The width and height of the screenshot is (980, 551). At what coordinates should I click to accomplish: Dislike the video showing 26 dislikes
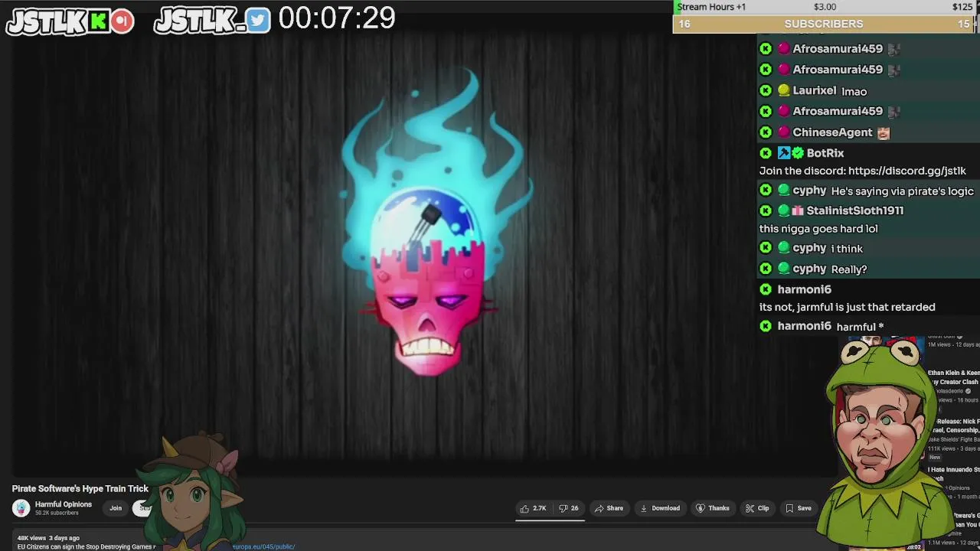click(x=569, y=508)
